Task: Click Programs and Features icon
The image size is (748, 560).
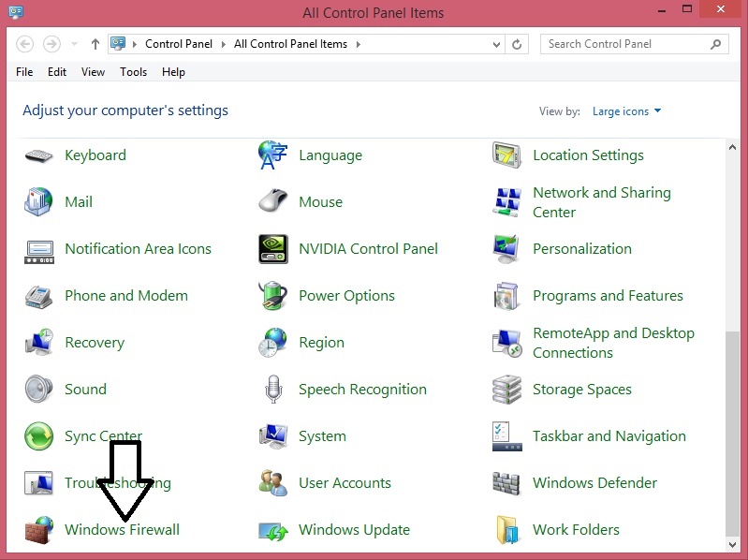Action: [506, 296]
